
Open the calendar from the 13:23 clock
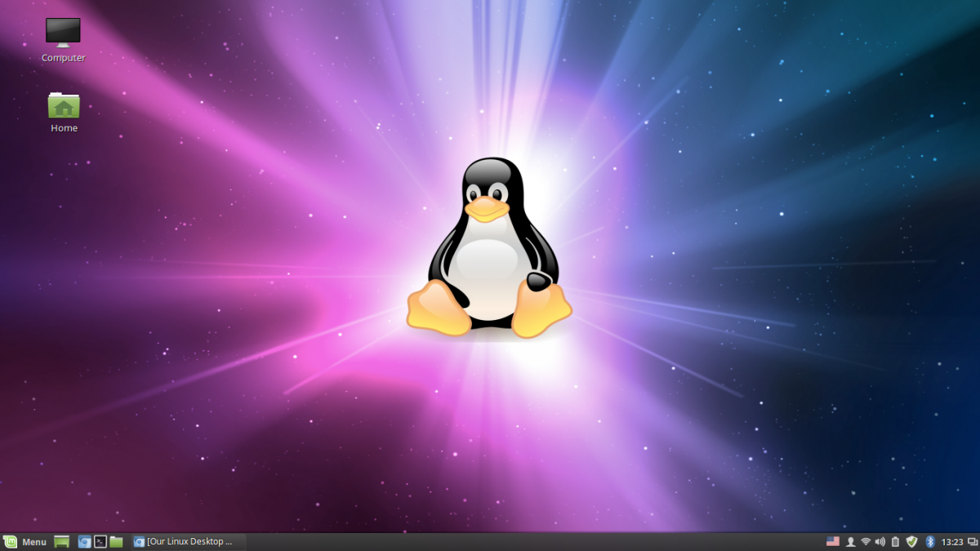point(952,542)
